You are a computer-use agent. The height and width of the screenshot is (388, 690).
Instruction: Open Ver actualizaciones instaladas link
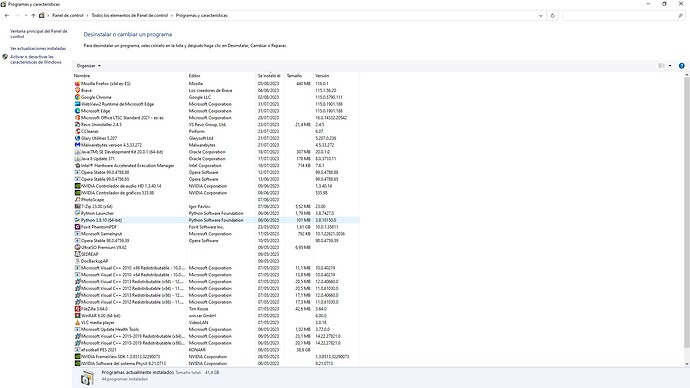coord(38,48)
